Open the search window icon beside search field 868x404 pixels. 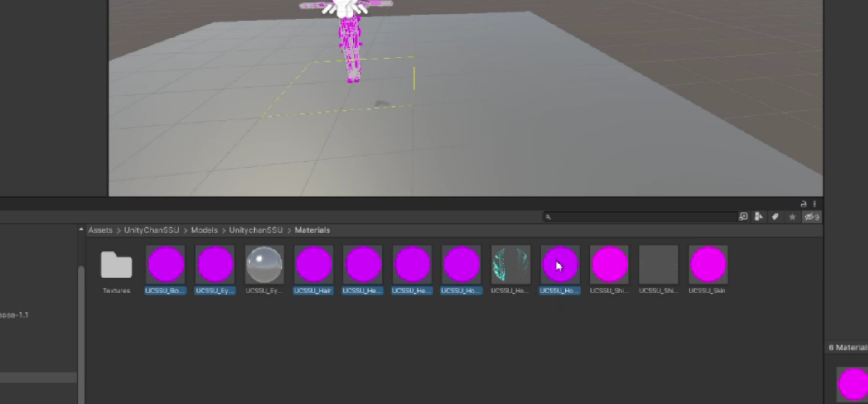744,217
